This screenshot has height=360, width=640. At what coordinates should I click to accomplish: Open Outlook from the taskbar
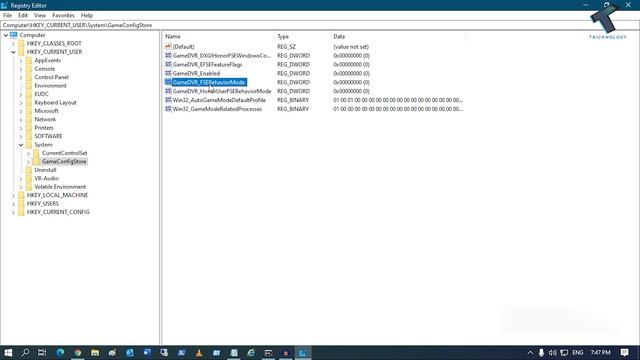(129, 353)
